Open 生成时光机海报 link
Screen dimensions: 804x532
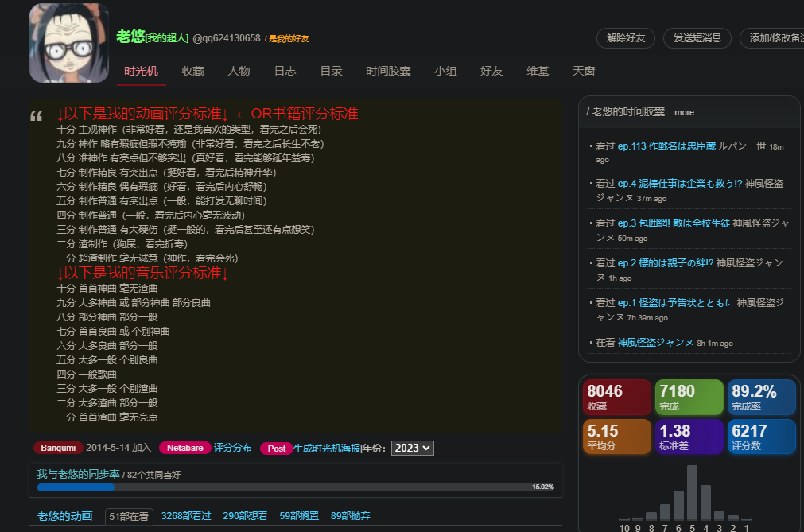327,448
